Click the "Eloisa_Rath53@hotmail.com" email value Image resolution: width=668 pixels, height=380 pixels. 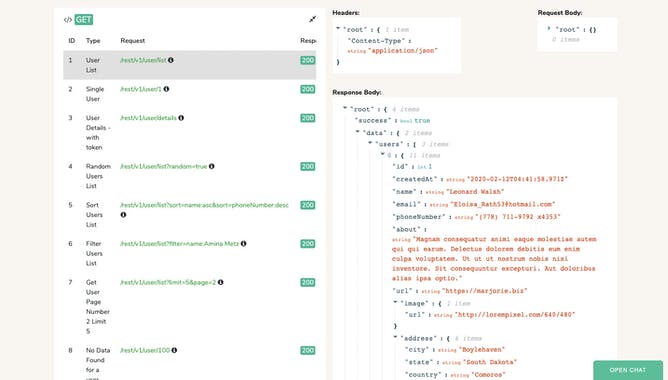pos(503,204)
